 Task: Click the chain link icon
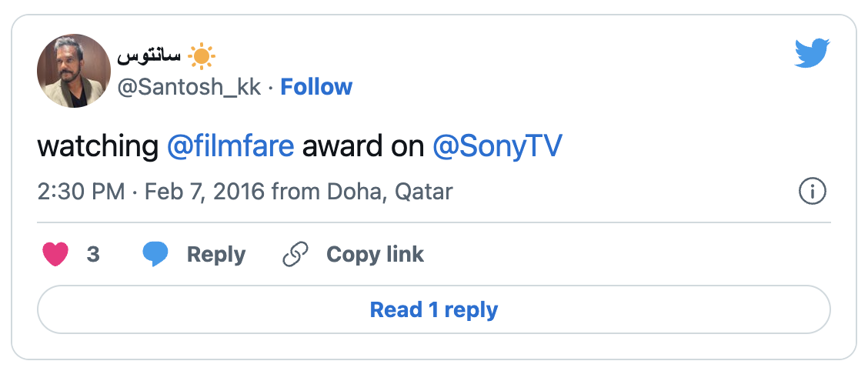295,255
